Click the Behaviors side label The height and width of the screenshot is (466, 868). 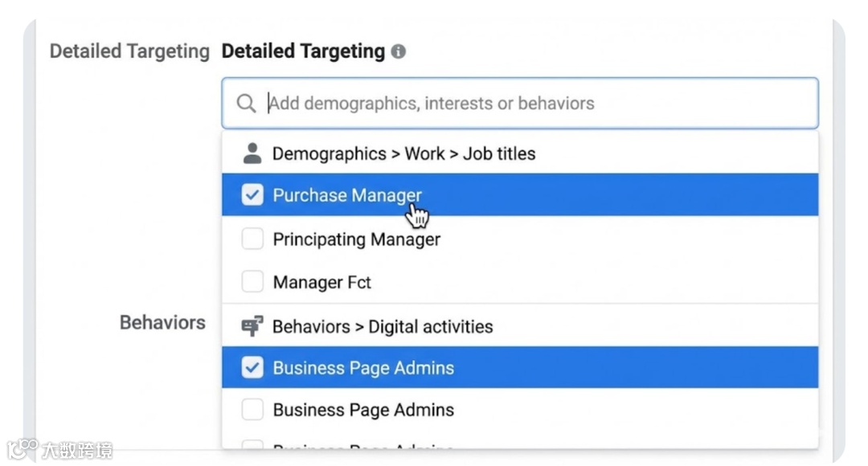[162, 322]
